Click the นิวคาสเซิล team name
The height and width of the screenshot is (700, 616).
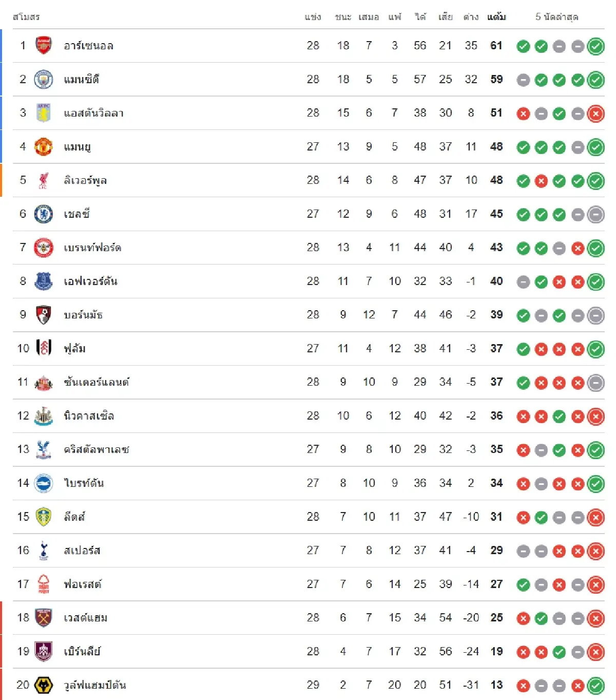click(89, 416)
